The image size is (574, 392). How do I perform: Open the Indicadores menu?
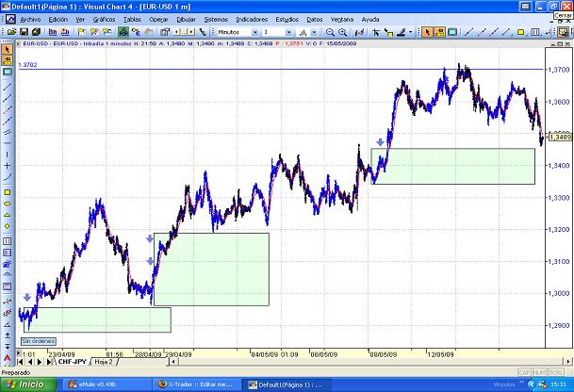click(252, 20)
